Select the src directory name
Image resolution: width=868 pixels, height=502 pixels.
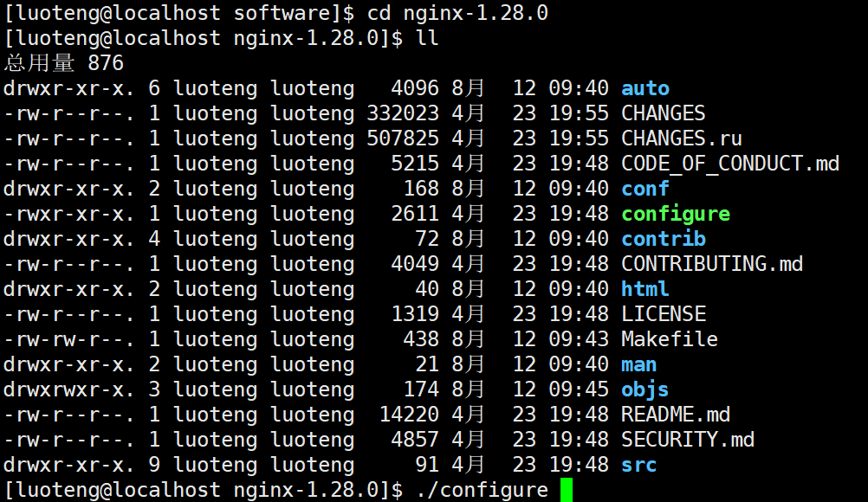[639, 465]
